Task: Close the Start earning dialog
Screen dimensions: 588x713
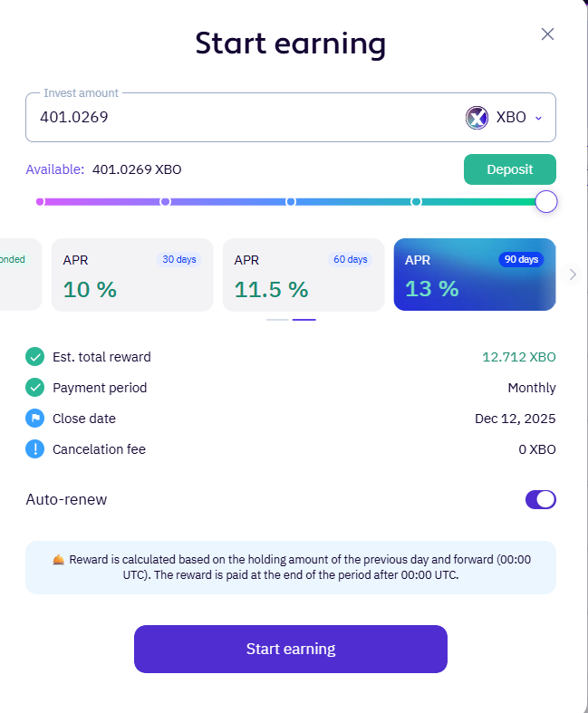Action: (547, 34)
